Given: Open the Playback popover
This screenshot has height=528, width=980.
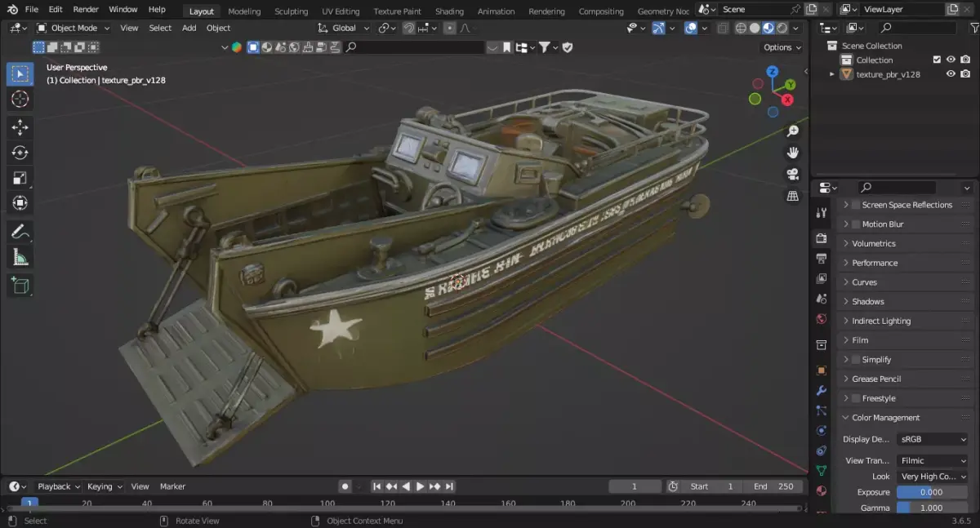Looking at the screenshot, I should point(59,486).
